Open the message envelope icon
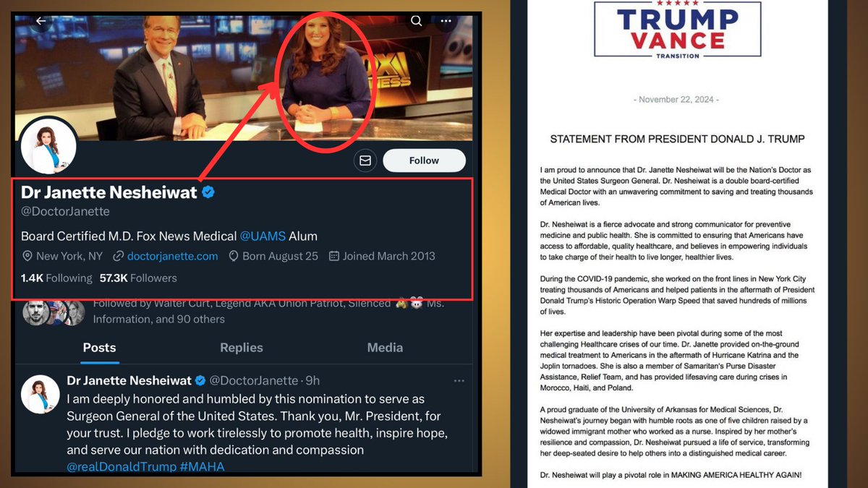 coord(365,160)
